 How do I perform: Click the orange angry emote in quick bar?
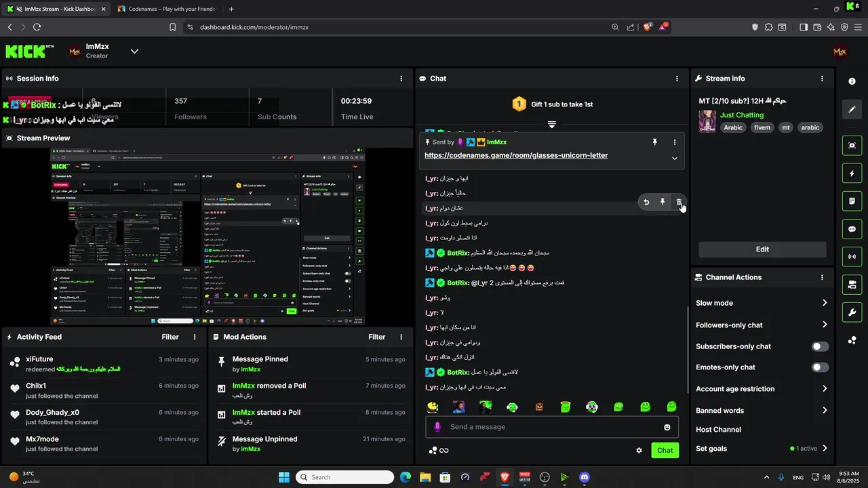point(539,407)
